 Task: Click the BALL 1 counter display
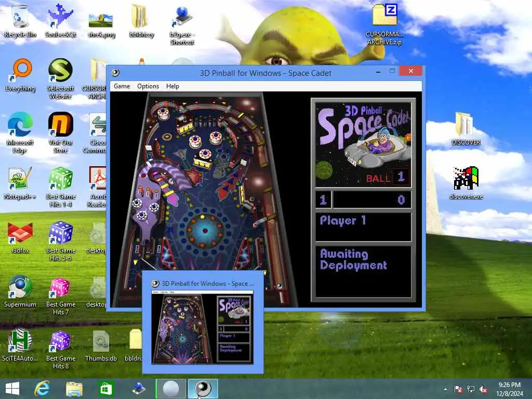[x=388, y=177]
